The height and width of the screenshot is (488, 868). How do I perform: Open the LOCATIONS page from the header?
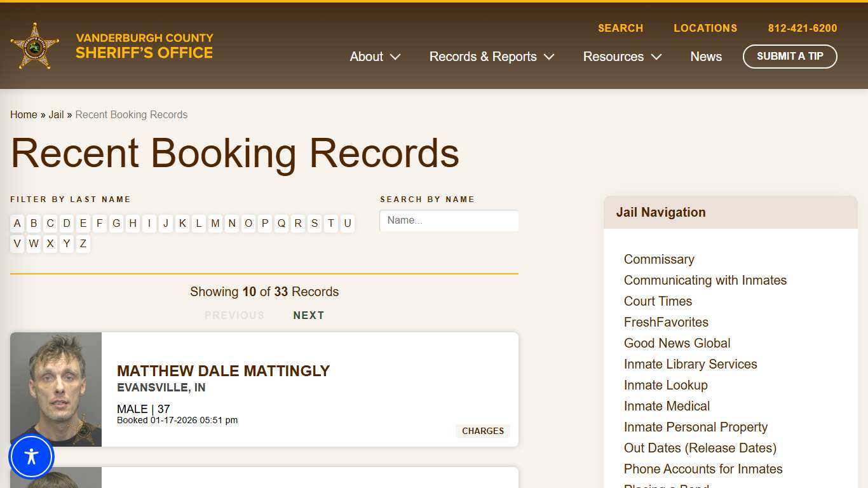coord(705,28)
